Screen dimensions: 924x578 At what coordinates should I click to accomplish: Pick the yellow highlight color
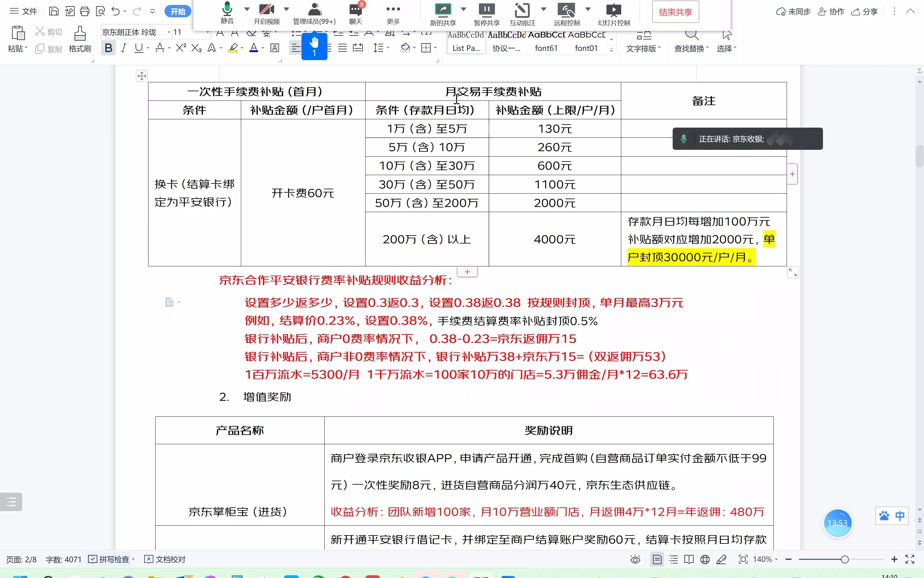click(233, 48)
